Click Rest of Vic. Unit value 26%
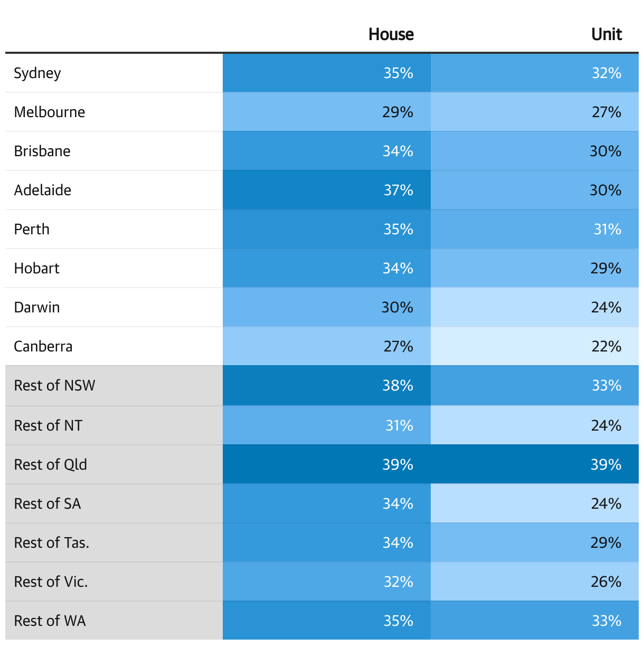The image size is (644, 647). point(606,582)
